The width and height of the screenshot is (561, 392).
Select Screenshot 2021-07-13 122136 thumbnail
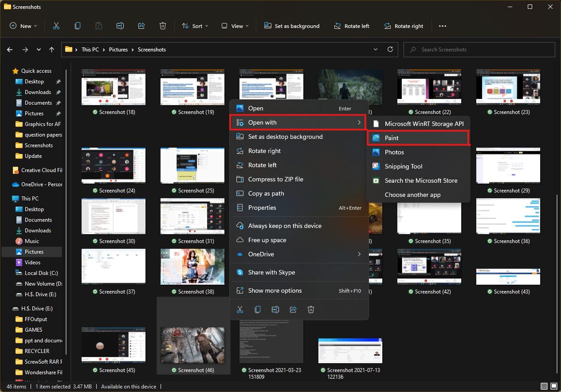(x=350, y=351)
